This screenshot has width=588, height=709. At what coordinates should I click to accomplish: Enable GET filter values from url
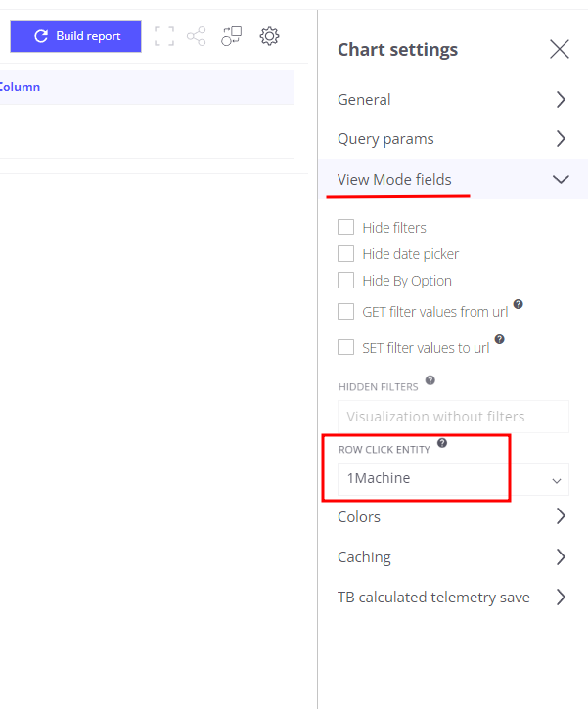[345, 312]
